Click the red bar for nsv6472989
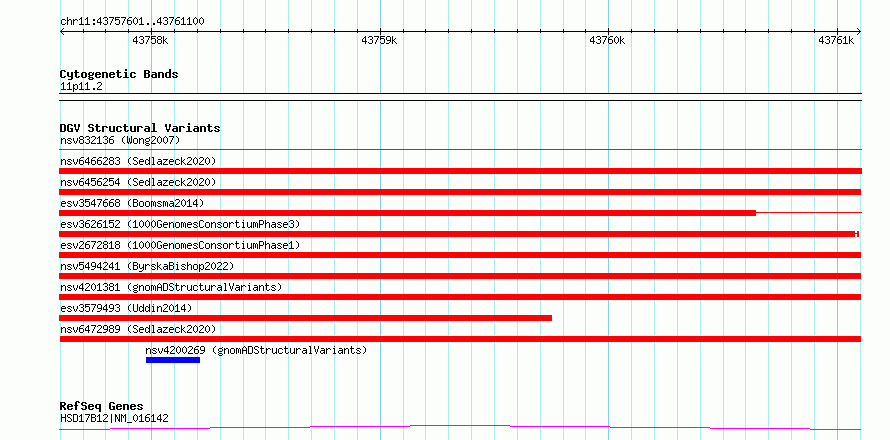Screen dimensions: 890x440 coord(460,339)
